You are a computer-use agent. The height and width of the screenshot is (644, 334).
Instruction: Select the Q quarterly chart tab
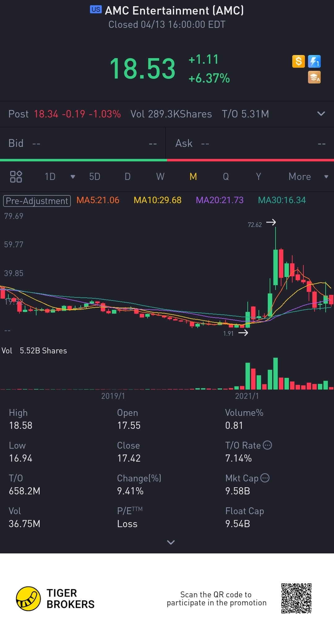pyautogui.click(x=226, y=177)
